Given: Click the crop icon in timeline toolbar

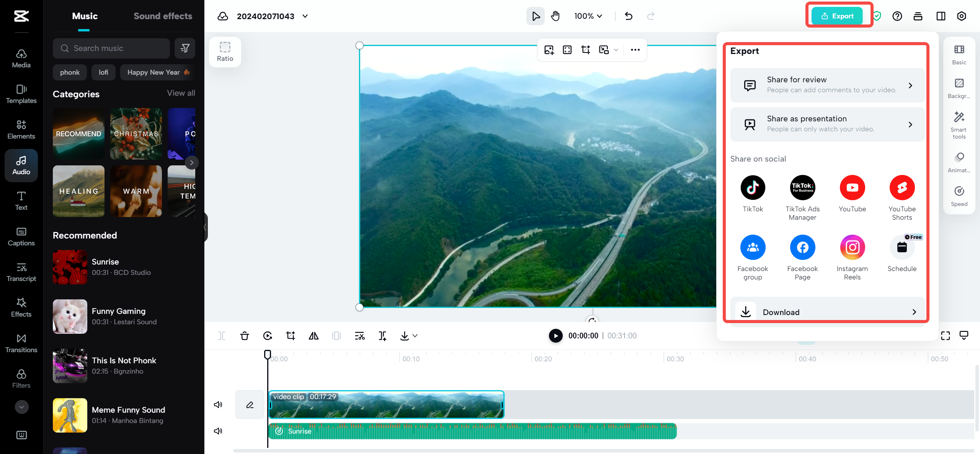Looking at the screenshot, I should [x=291, y=336].
